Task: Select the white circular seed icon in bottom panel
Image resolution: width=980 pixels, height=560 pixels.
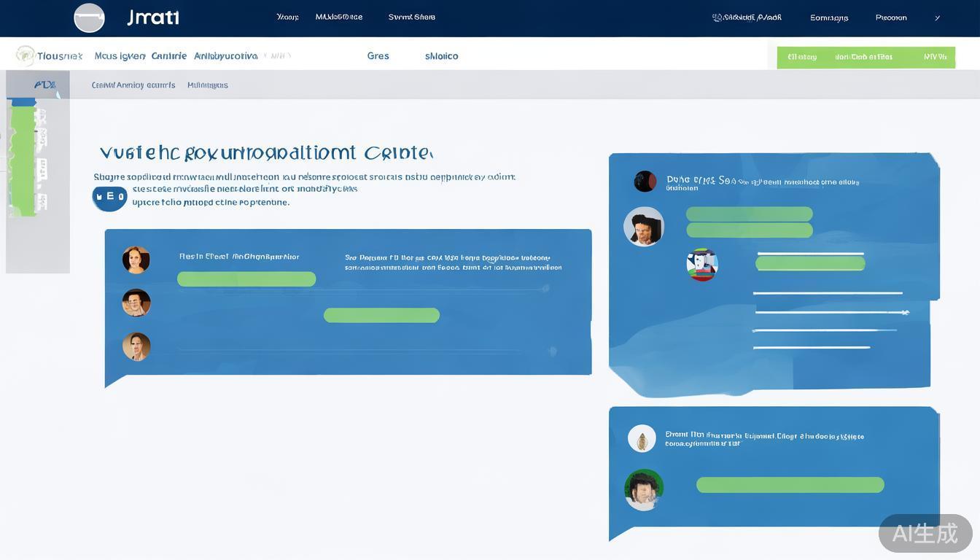Action: 642,439
